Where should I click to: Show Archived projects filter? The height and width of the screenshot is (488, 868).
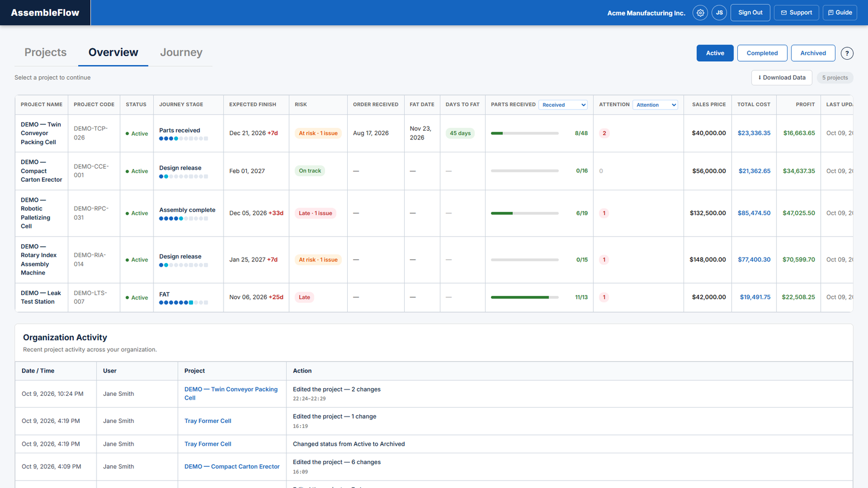tap(813, 53)
